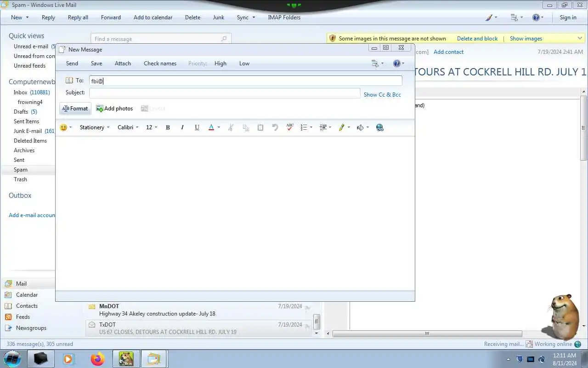Select the MnDOT Highway 34 message

click(198, 310)
